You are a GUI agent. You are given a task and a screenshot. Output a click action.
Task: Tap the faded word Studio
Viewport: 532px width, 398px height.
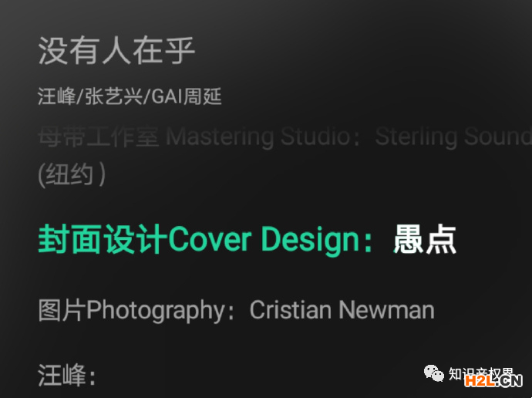click(315, 137)
